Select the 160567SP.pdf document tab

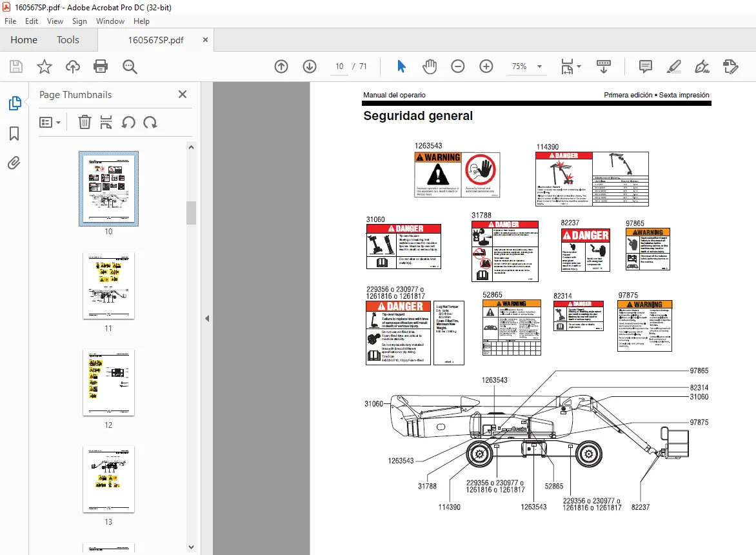click(x=155, y=40)
